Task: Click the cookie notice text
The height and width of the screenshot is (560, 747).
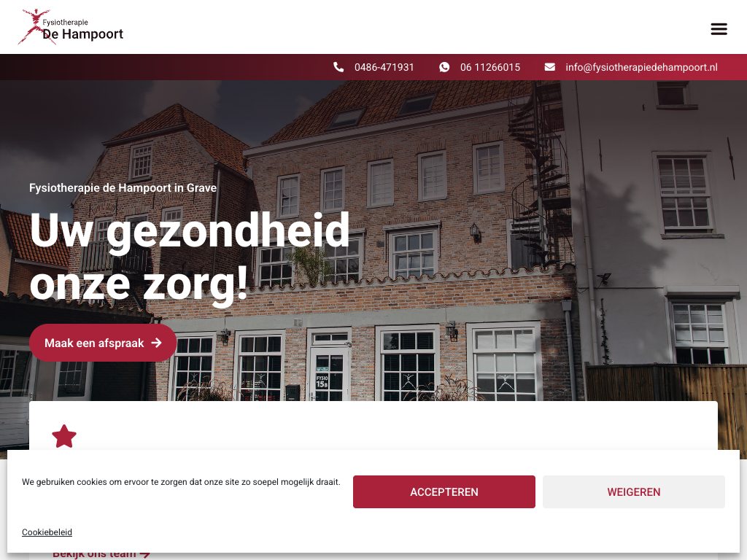Action: pyautogui.click(x=181, y=482)
